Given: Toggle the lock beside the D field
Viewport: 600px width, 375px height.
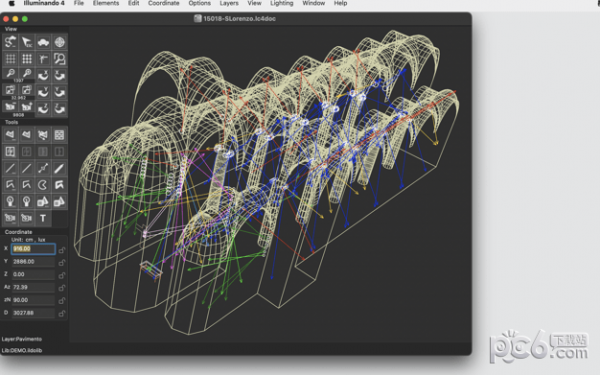Looking at the screenshot, I should coord(62,313).
